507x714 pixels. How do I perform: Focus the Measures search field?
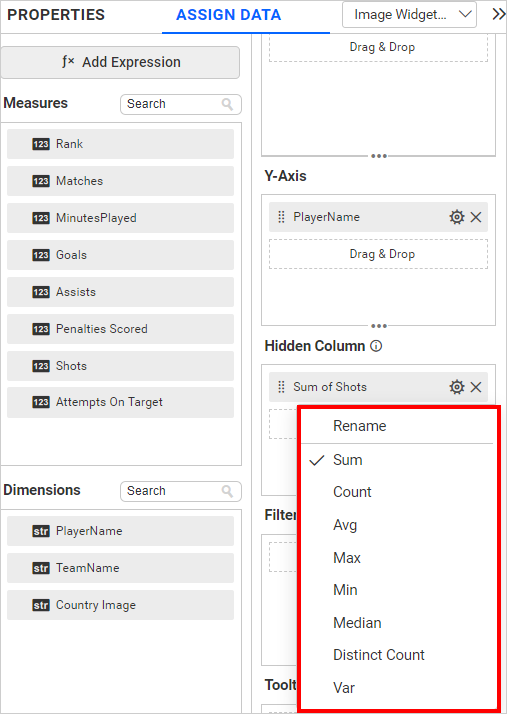click(x=180, y=104)
